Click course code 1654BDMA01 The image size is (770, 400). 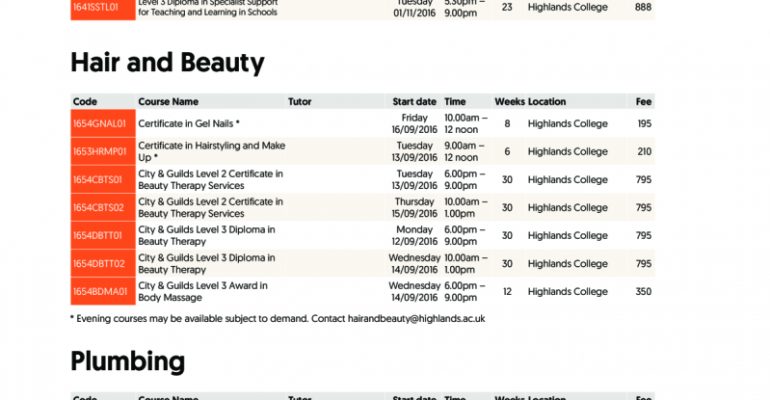coord(101,292)
